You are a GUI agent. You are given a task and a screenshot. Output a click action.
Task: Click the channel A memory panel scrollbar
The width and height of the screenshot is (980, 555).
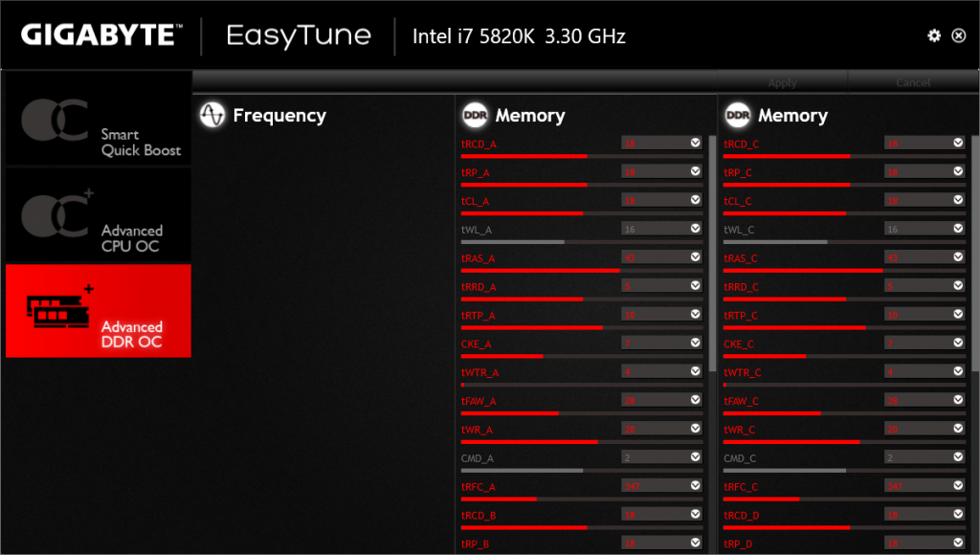pyautogui.click(x=712, y=253)
